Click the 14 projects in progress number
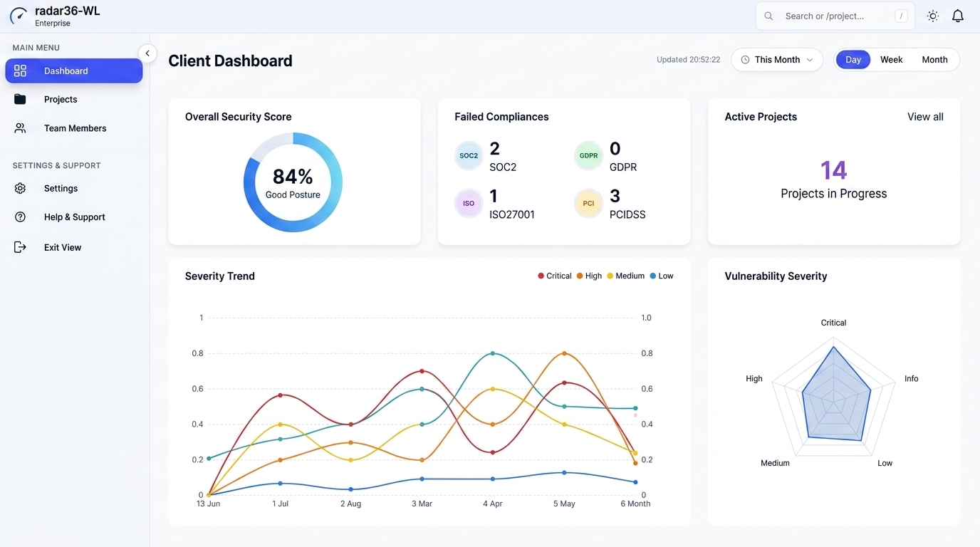Viewport: 980px width, 547px height. (x=833, y=170)
